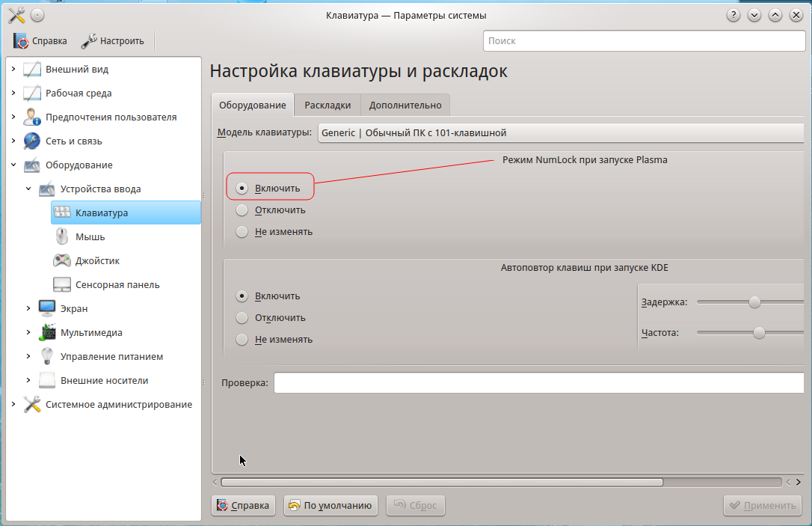Click the Внешний вид category icon
This screenshot has height=526, width=812.
click(32, 70)
